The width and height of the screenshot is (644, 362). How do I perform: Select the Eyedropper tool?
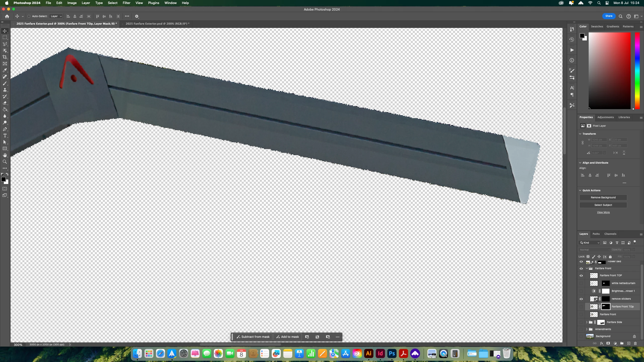click(x=5, y=70)
